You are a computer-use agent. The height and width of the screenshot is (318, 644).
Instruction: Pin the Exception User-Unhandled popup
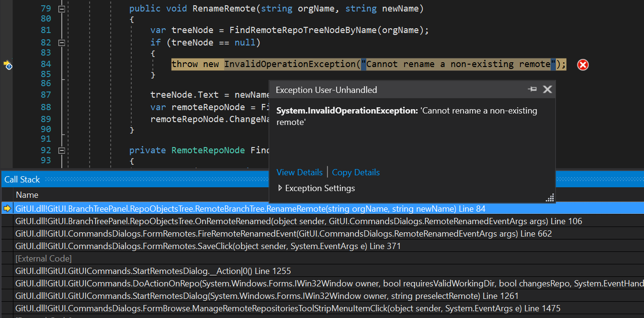click(532, 89)
